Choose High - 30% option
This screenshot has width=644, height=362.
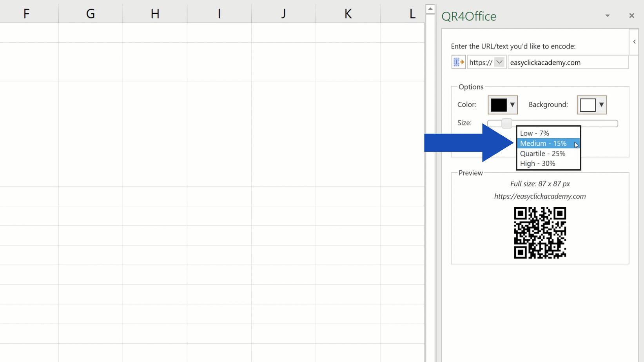click(537, 163)
